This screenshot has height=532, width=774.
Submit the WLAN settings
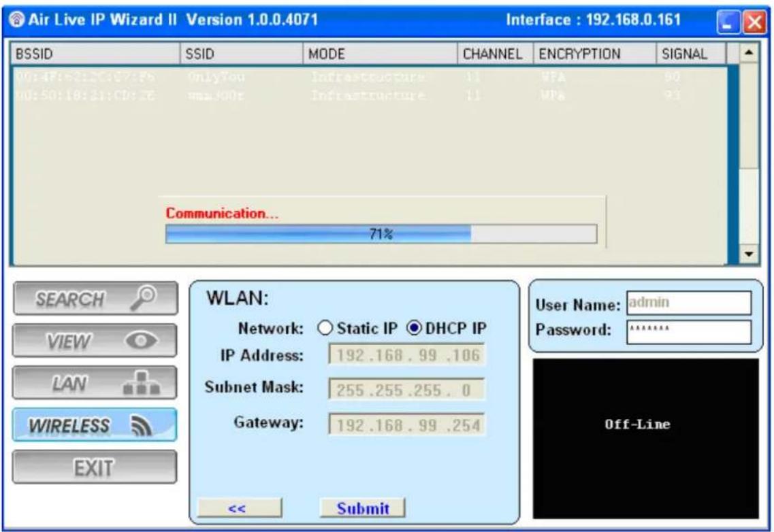tap(363, 508)
